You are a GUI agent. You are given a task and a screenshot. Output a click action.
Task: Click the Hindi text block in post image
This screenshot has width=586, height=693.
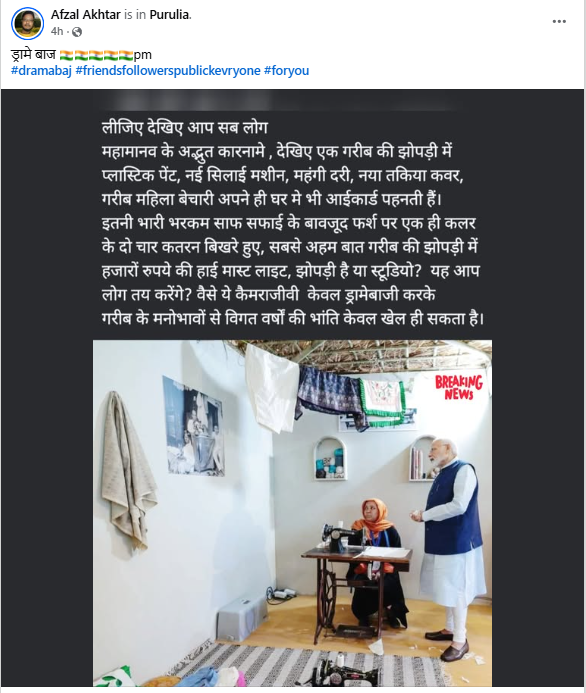(293, 223)
